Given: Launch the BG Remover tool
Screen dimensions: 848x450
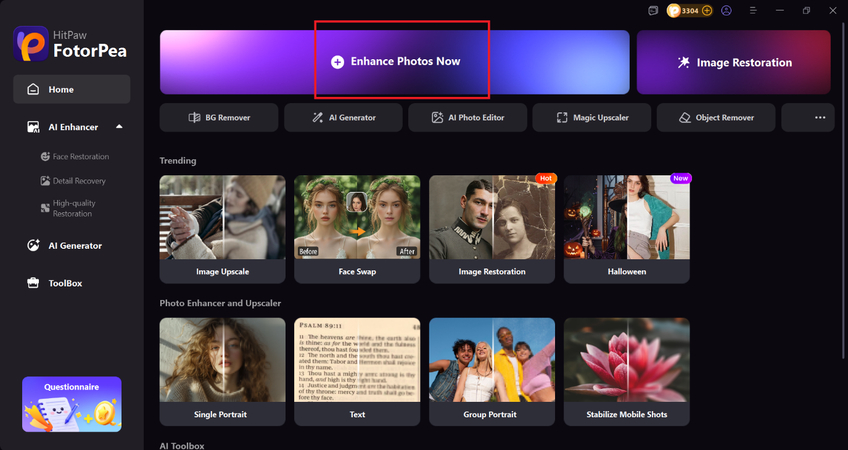Looking at the screenshot, I should point(219,117).
